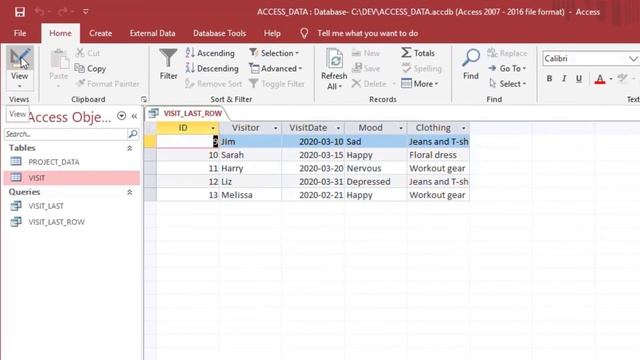Open the More records dropdown

click(x=420, y=84)
